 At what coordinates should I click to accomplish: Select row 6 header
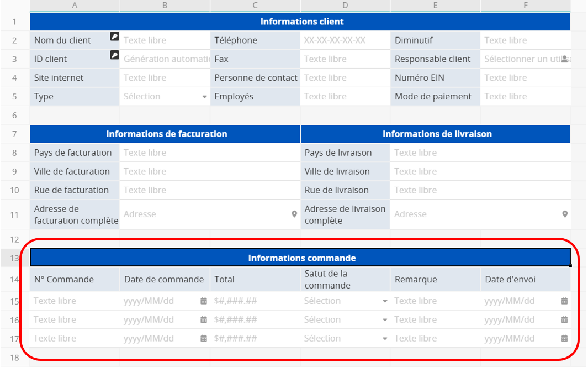coord(14,116)
